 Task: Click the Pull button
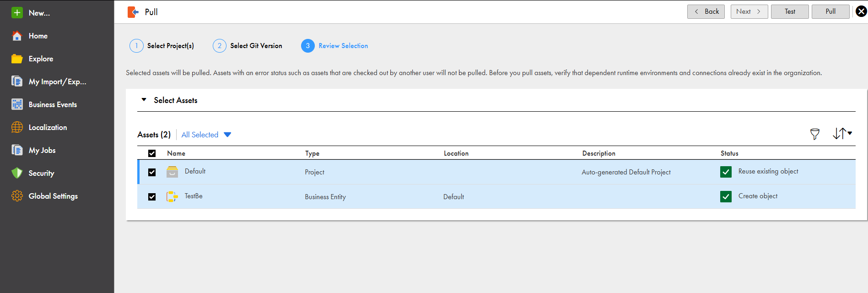[x=830, y=11]
